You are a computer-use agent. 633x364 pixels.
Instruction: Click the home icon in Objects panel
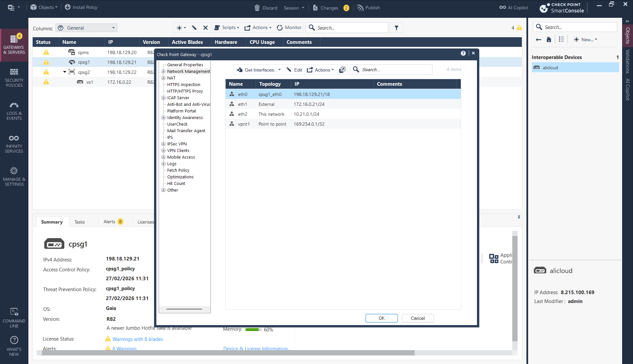pos(549,40)
